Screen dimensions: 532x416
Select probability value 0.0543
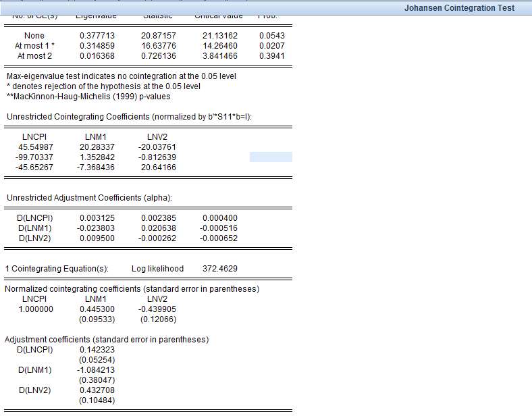click(x=272, y=36)
